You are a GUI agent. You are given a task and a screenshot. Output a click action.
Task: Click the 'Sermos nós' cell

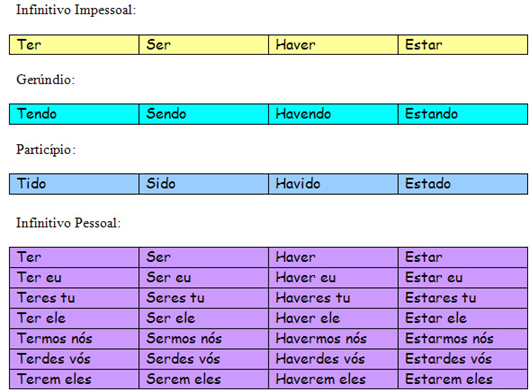[203, 339]
